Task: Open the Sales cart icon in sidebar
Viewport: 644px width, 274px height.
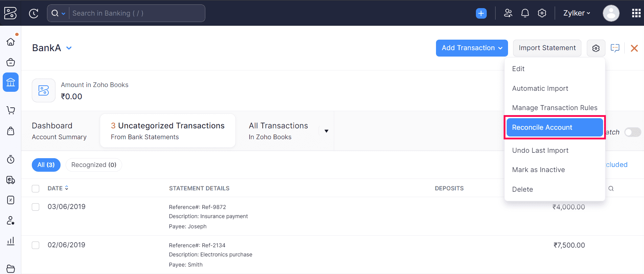Action: (10, 110)
